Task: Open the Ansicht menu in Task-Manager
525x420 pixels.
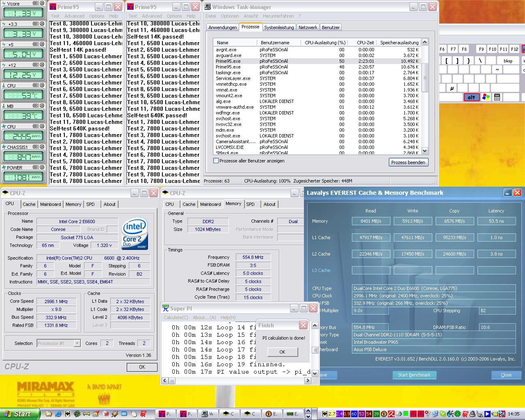Action: click(x=251, y=16)
